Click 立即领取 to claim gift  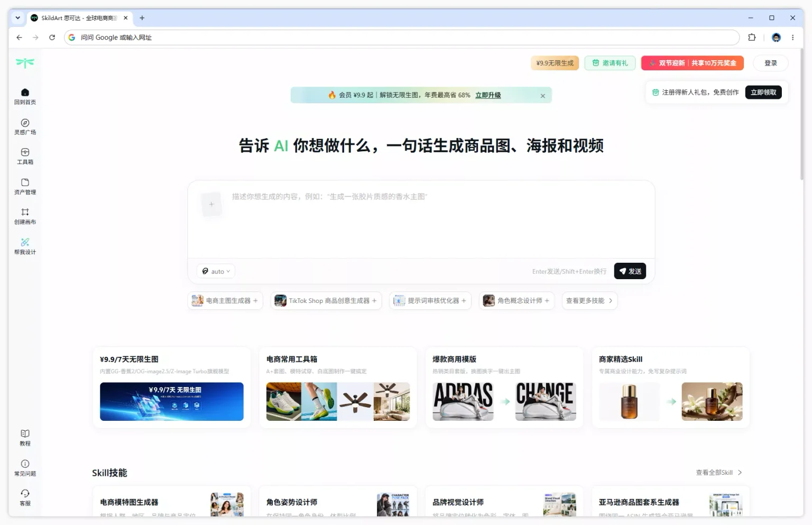(x=763, y=93)
